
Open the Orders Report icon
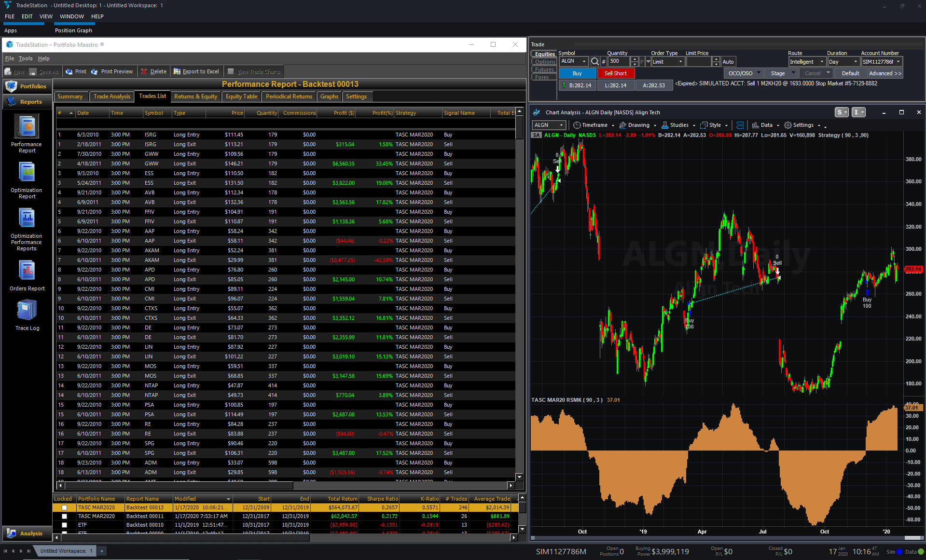click(27, 271)
